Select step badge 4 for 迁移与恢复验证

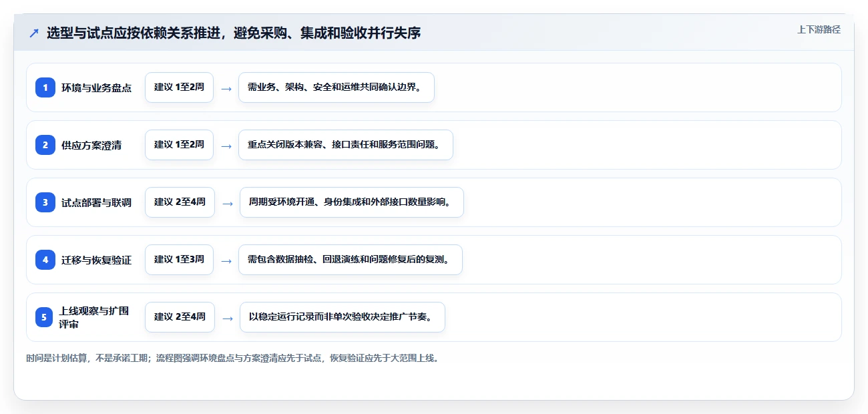45,259
